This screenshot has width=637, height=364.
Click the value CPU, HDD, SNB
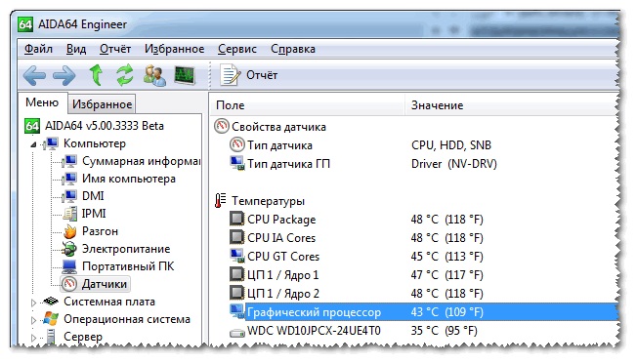pyautogui.click(x=451, y=145)
